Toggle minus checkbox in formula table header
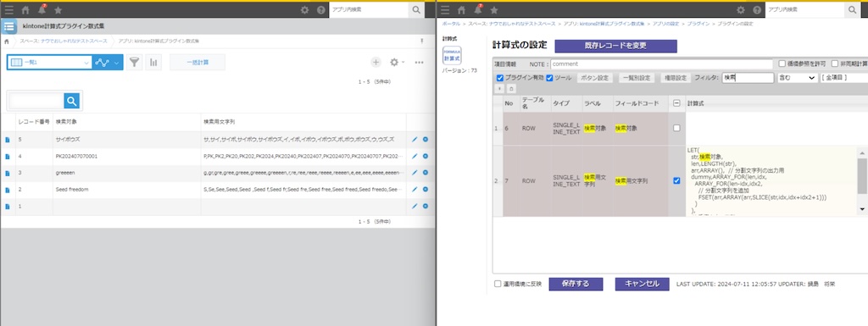Image resolution: width=868 pixels, height=326 pixels. 676,102
